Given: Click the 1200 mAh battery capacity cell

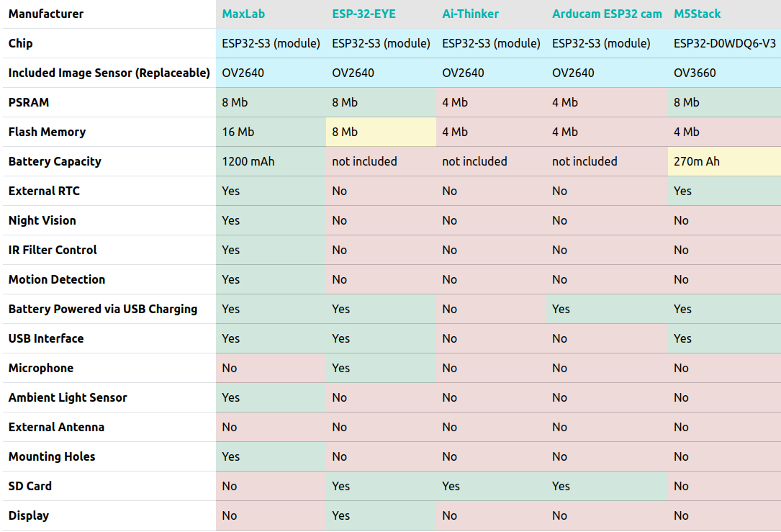Looking at the screenshot, I should pos(271,161).
